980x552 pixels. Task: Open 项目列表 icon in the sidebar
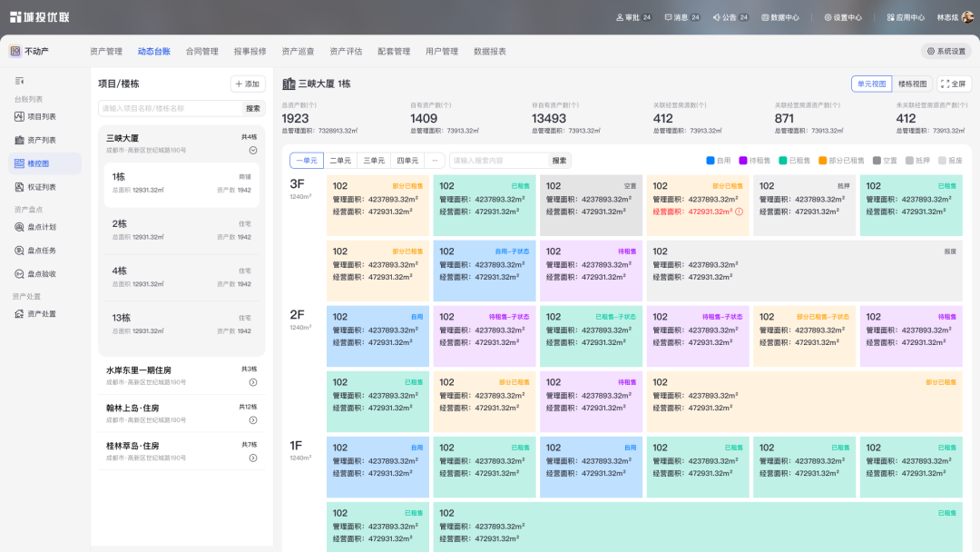[20, 116]
